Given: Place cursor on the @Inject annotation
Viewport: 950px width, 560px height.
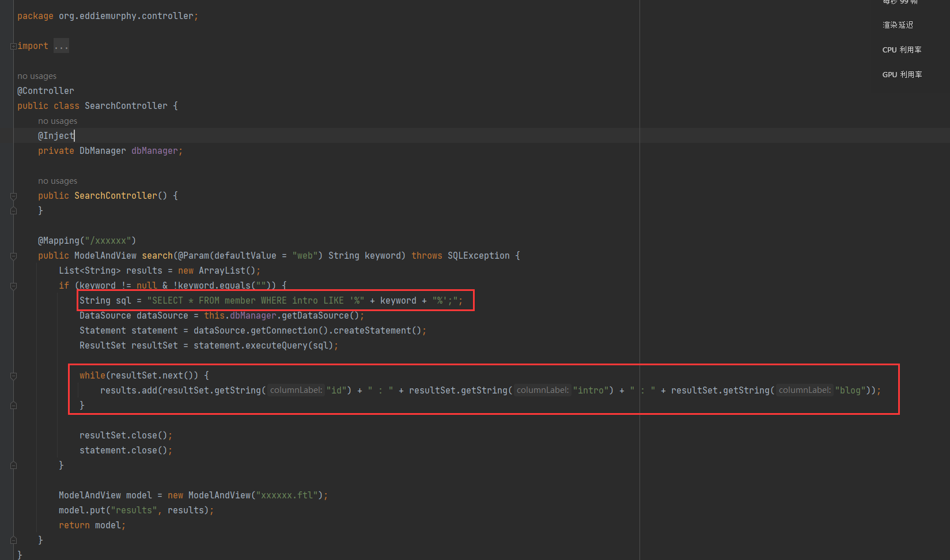Looking at the screenshot, I should (x=56, y=136).
